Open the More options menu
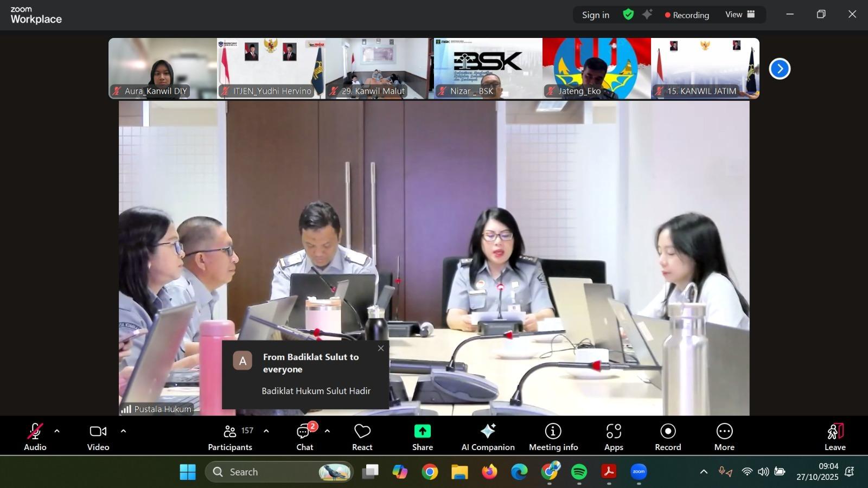This screenshot has width=868, height=488. pyautogui.click(x=724, y=437)
